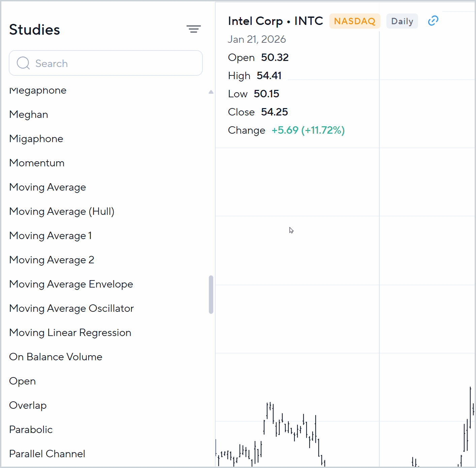Choose the Parallel Channel study
Screen dimensions: 476x468
(x=47, y=454)
